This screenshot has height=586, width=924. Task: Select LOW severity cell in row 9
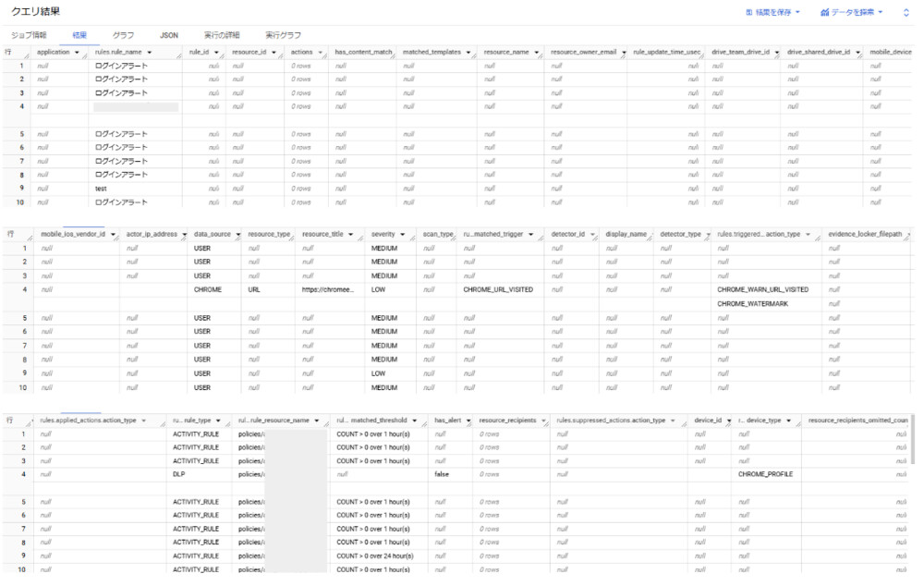378,373
